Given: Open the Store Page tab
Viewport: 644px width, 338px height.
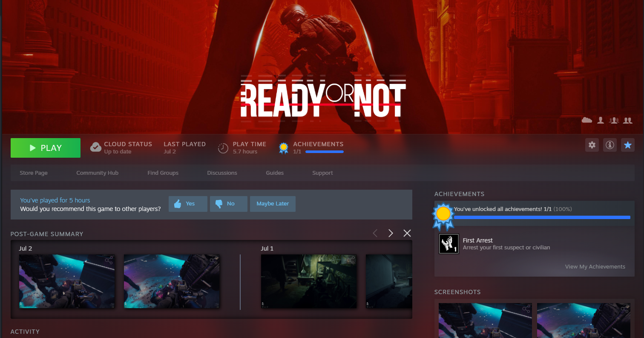Looking at the screenshot, I should (x=34, y=173).
